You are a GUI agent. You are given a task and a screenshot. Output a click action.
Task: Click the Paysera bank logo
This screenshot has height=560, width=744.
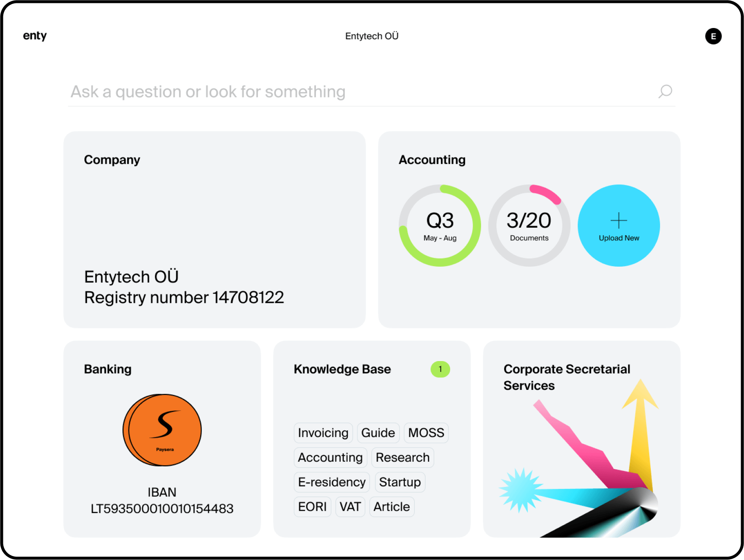pos(162,430)
